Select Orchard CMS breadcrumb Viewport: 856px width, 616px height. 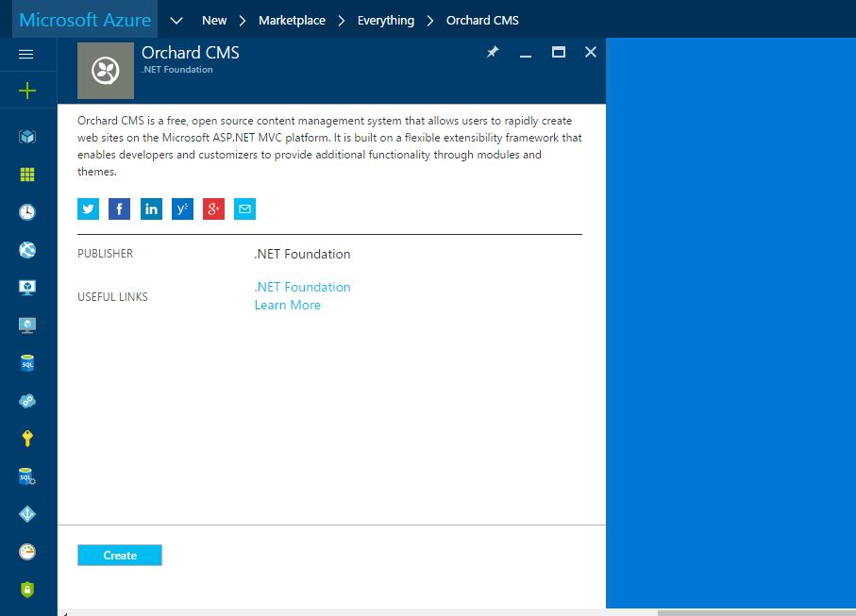click(482, 21)
